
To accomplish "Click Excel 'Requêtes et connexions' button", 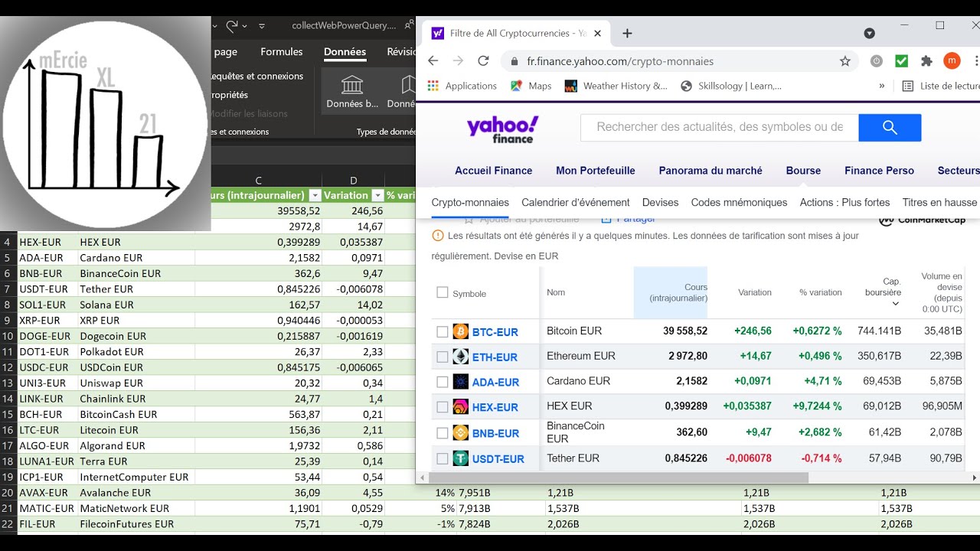I will [258, 77].
